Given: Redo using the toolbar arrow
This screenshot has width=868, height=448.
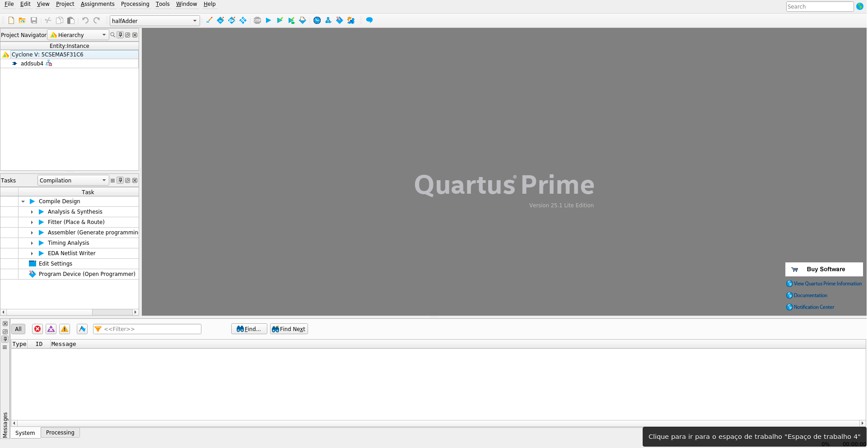Looking at the screenshot, I should point(97,20).
